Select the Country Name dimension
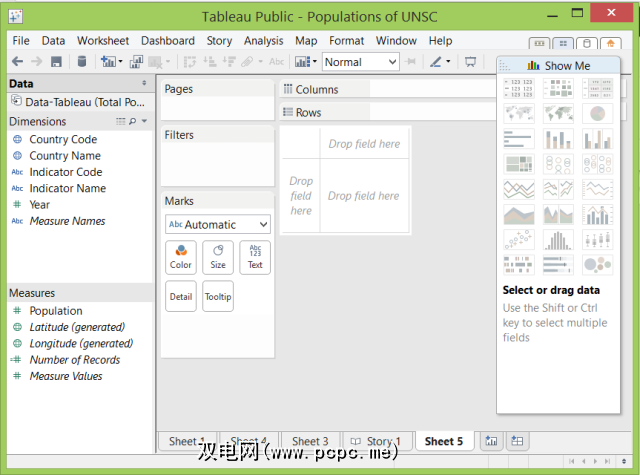 65,156
